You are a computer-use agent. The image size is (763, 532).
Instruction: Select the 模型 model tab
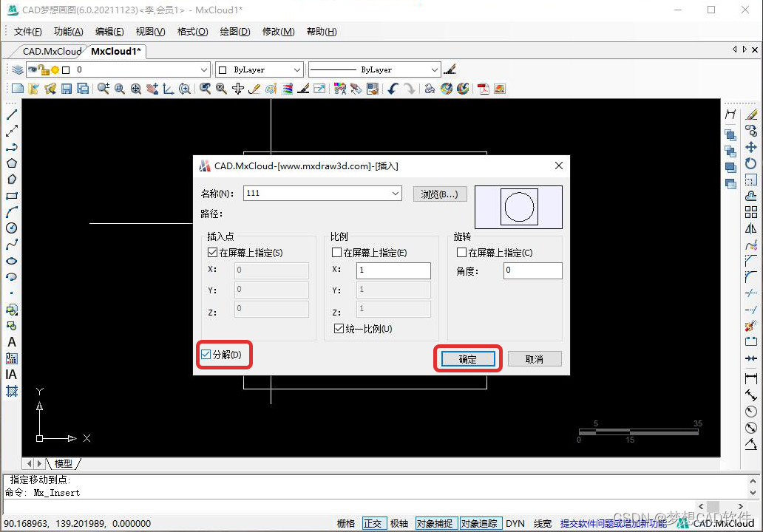click(64, 463)
